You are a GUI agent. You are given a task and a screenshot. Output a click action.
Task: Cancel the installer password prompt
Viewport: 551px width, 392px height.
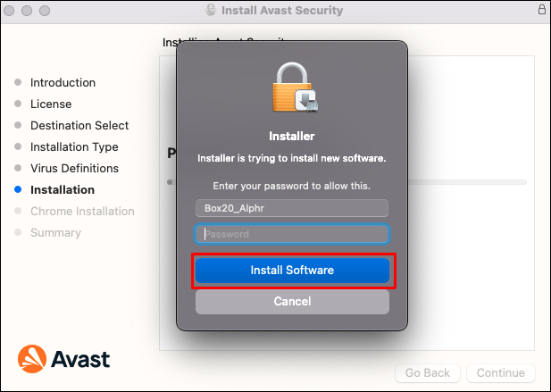point(292,302)
